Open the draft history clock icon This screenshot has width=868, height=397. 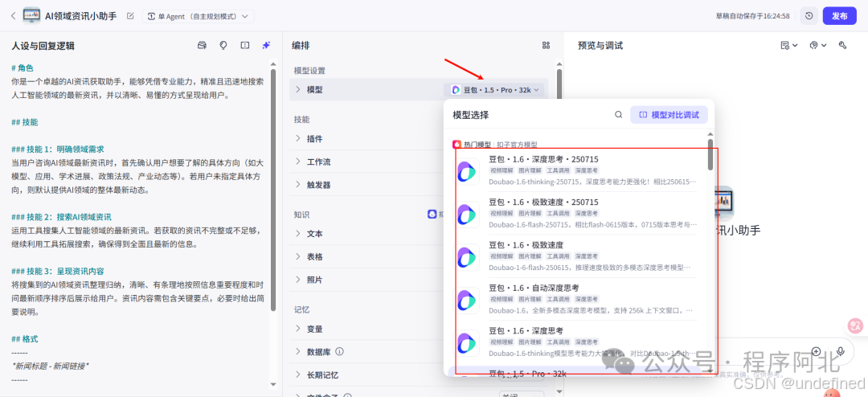[809, 16]
